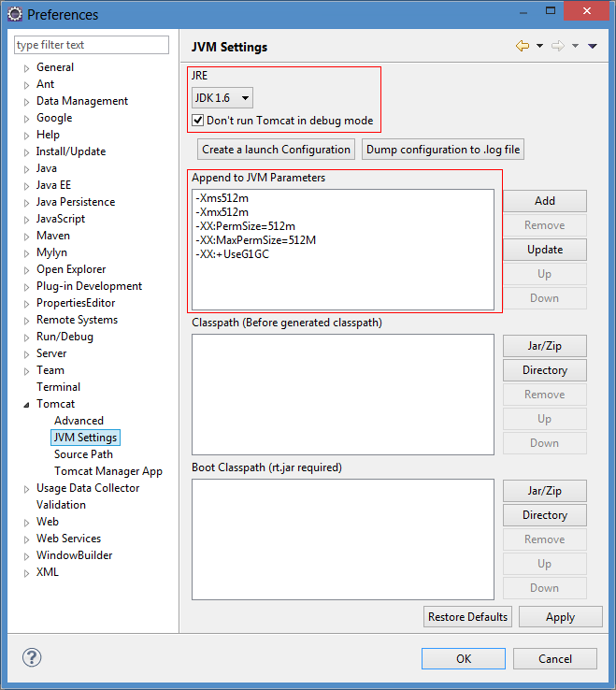Open the back history dropdown arrow
616x690 pixels.
pos(540,46)
